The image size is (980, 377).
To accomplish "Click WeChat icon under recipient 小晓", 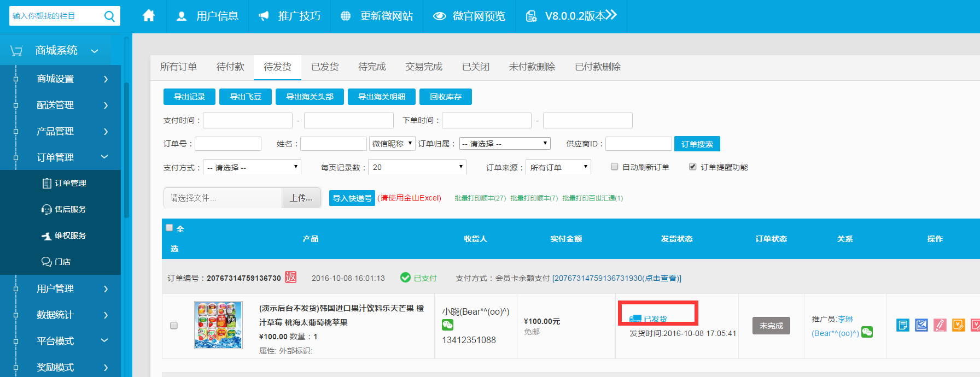I will [447, 325].
